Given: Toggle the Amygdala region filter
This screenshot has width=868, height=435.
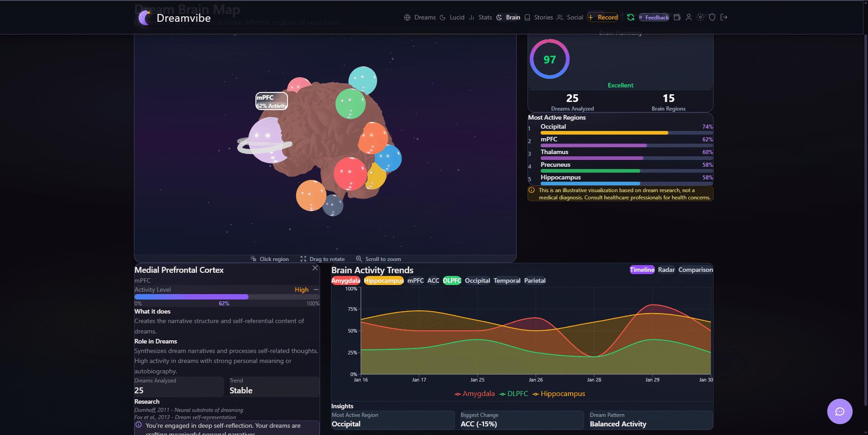Looking at the screenshot, I should tap(345, 280).
